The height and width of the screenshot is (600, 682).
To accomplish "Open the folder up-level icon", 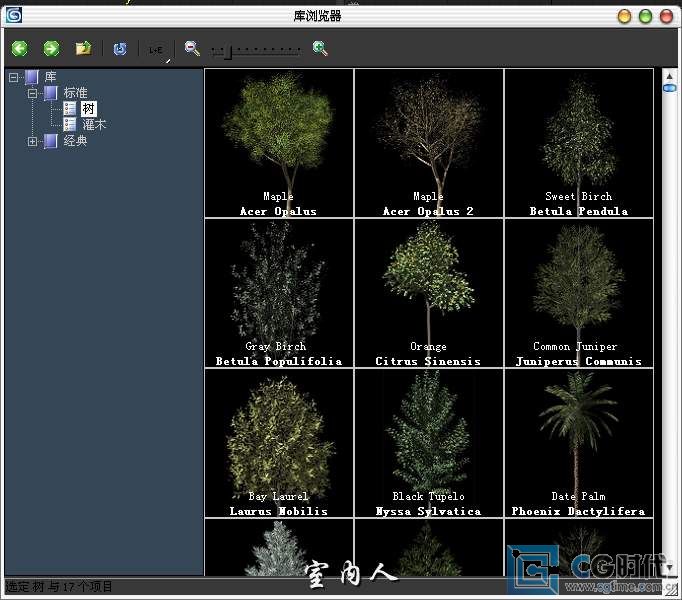I will tap(84, 48).
